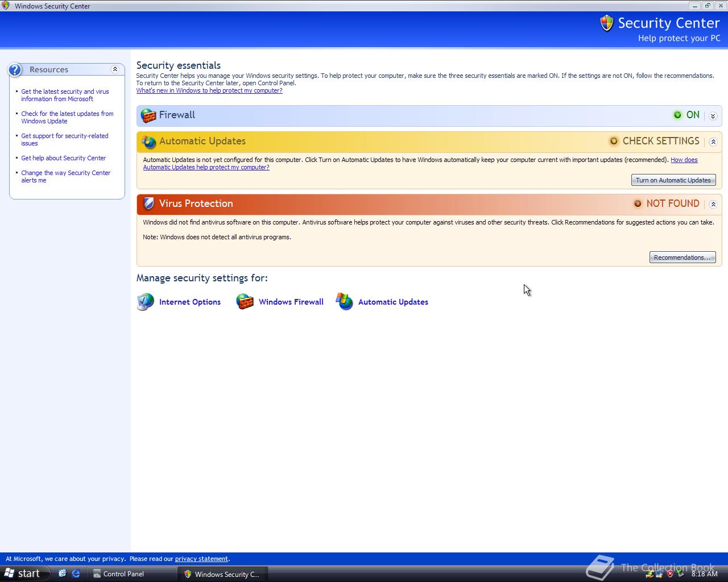This screenshot has height=582, width=728.
Task: Check for latest updates from Windows Update
Action: pos(67,117)
